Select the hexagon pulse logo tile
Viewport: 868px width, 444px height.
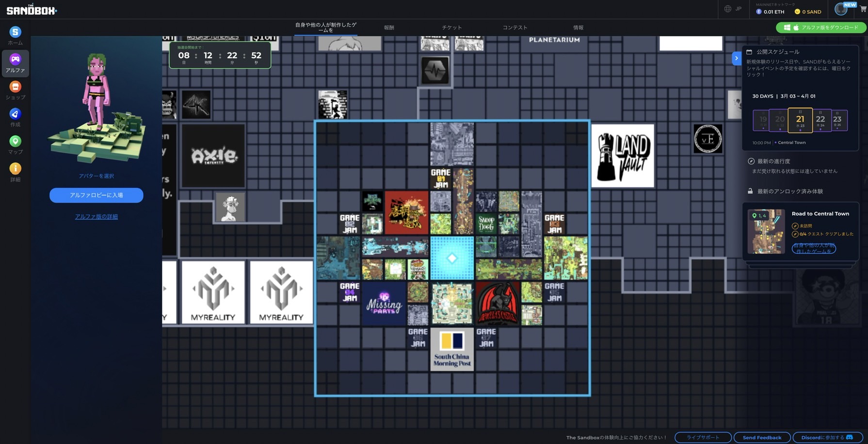click(435, 71)
